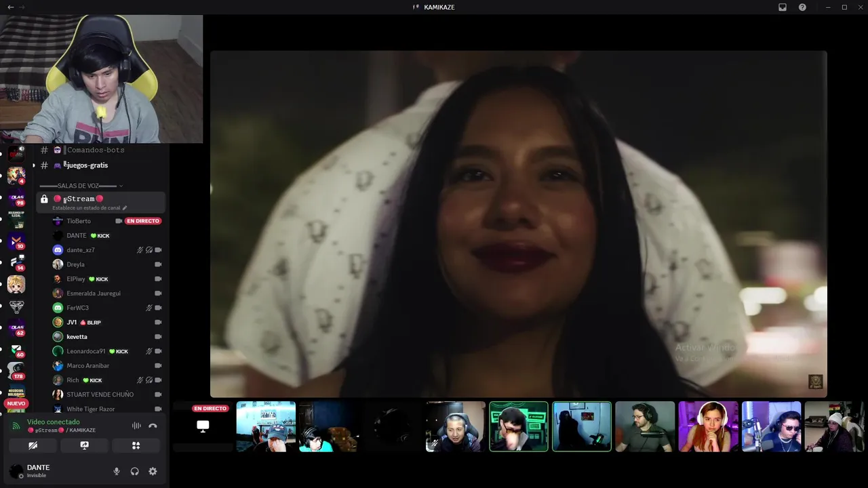Open server icon with badge 14
Image resolution: width=868 pixels, height=488 pixels.
tap(16, 262)
